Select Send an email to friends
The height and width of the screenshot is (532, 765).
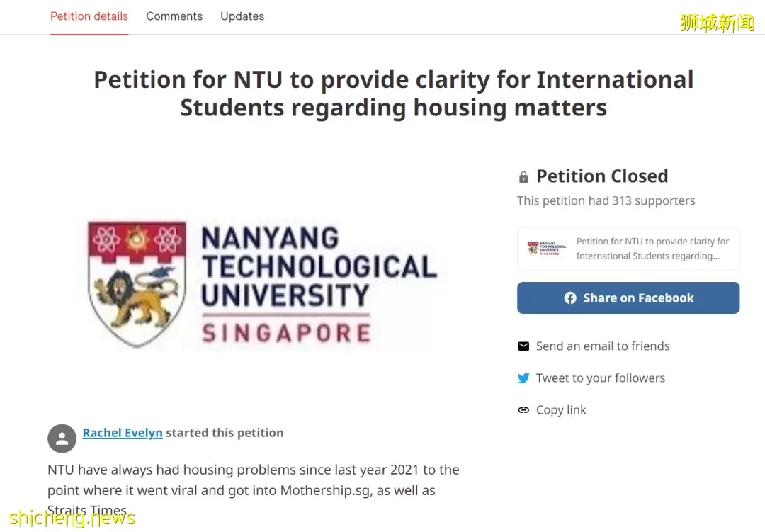click(603, 346)
